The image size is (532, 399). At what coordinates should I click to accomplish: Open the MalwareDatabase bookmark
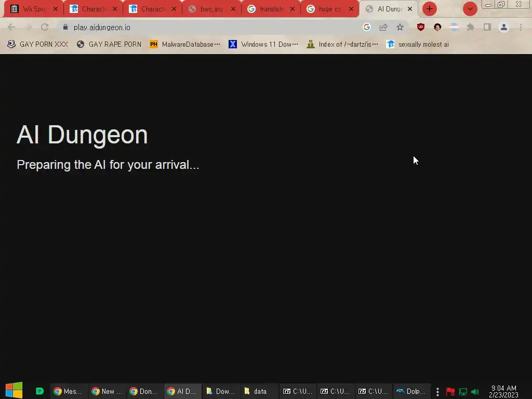tap(185, 44)
